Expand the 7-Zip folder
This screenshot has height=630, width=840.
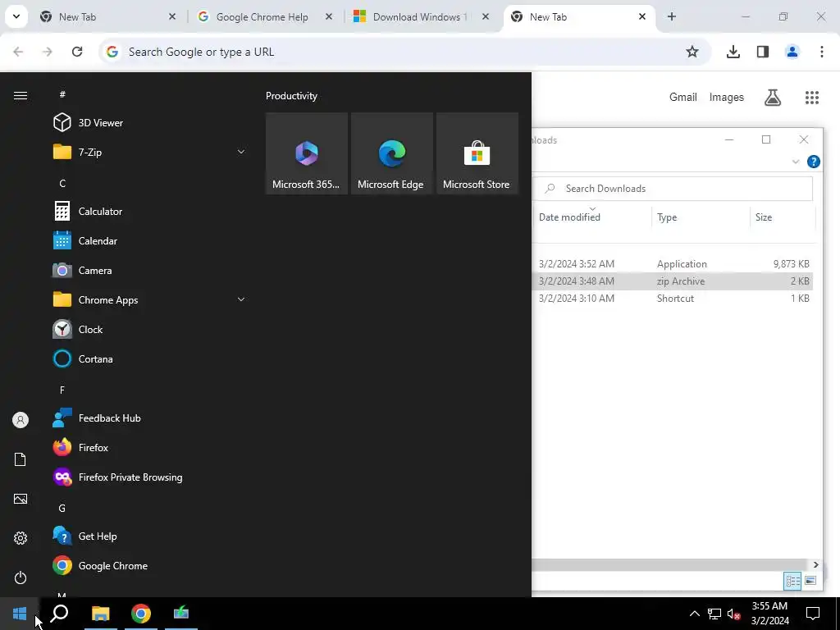click(x=241, y=152)
